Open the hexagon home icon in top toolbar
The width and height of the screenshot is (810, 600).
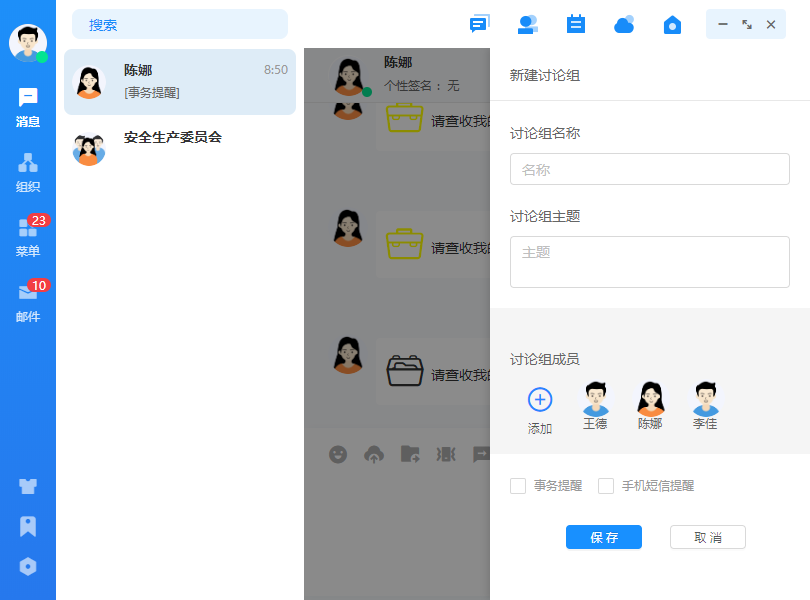[673, 25]
